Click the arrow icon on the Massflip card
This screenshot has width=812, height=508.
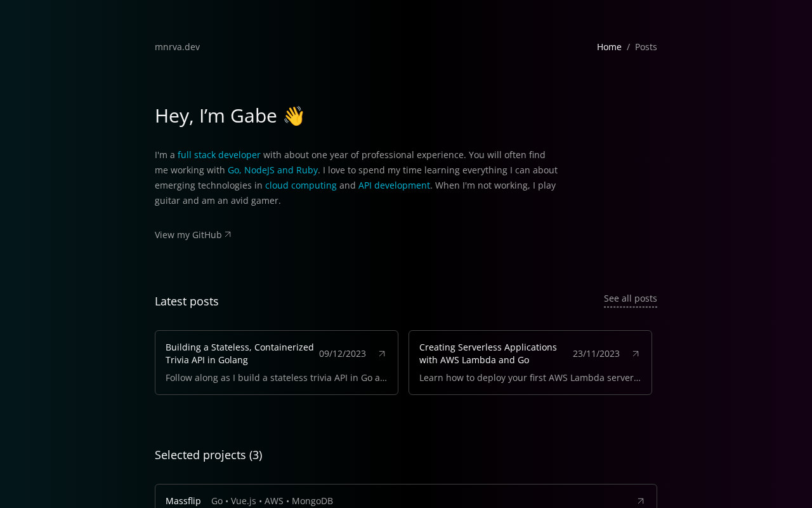[641, 501]
